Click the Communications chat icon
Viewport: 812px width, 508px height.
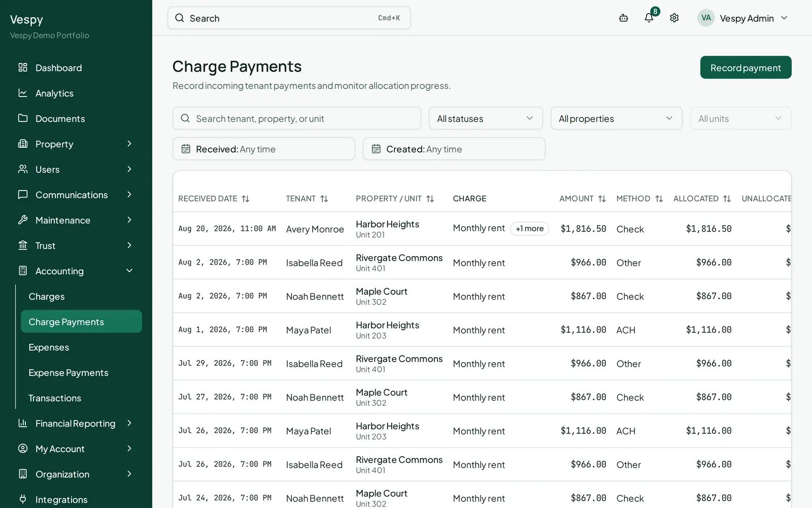(23, 195)
